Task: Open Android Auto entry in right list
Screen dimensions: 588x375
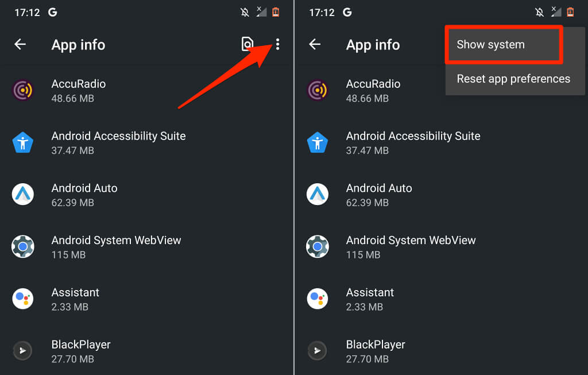Action: [379, 195]
